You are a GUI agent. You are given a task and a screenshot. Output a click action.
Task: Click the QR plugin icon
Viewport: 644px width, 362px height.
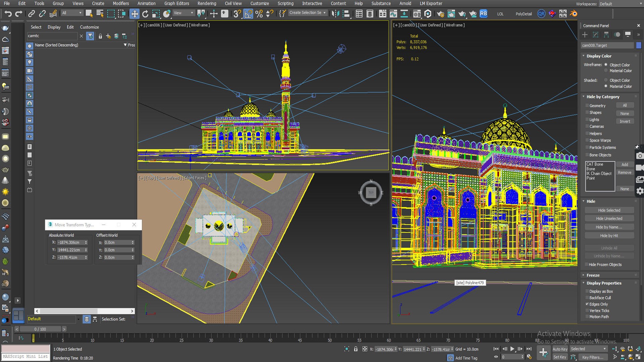[541, 14]
